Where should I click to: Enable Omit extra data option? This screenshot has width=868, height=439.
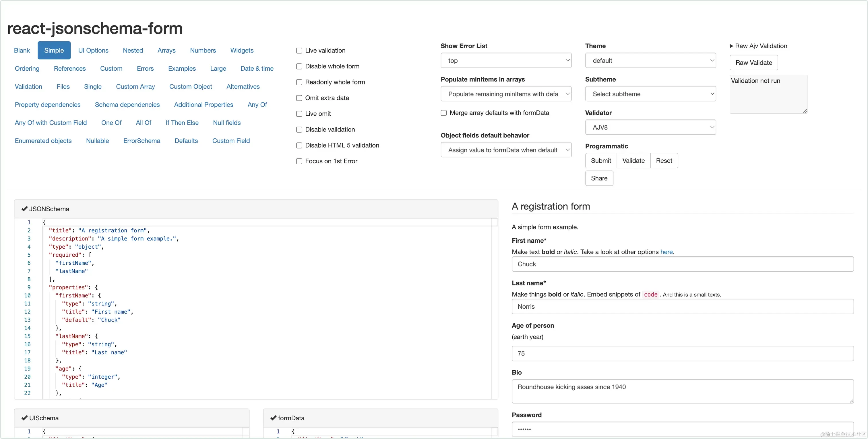[299, 98]
